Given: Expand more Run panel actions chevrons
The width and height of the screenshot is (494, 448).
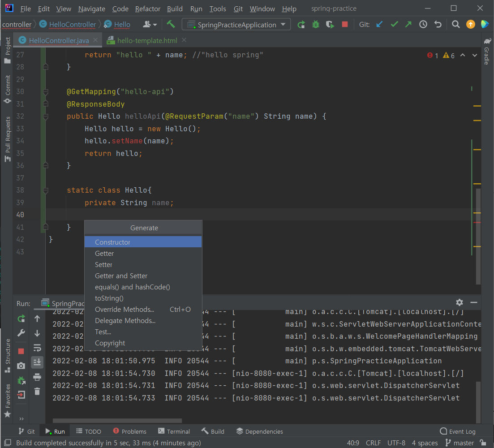Looking at the screenshot, I should 21,419.
